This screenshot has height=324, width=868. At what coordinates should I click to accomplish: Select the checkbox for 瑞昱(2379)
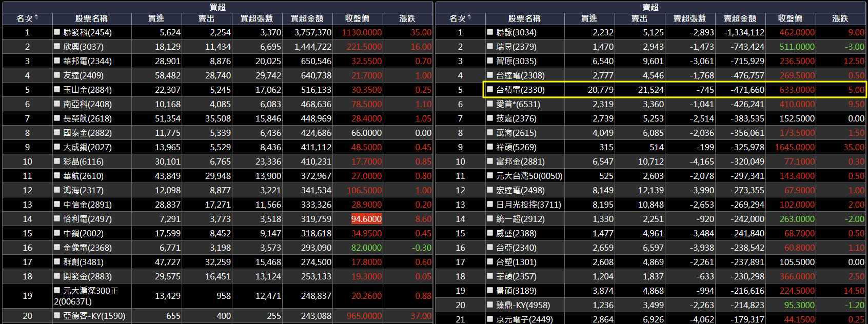pos(490,46)
